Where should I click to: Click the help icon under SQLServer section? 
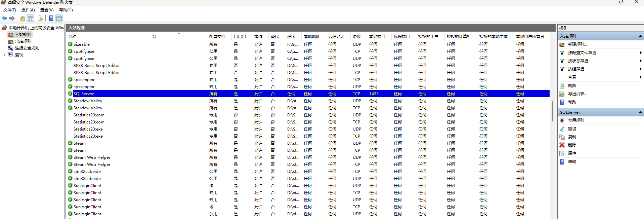562,162
